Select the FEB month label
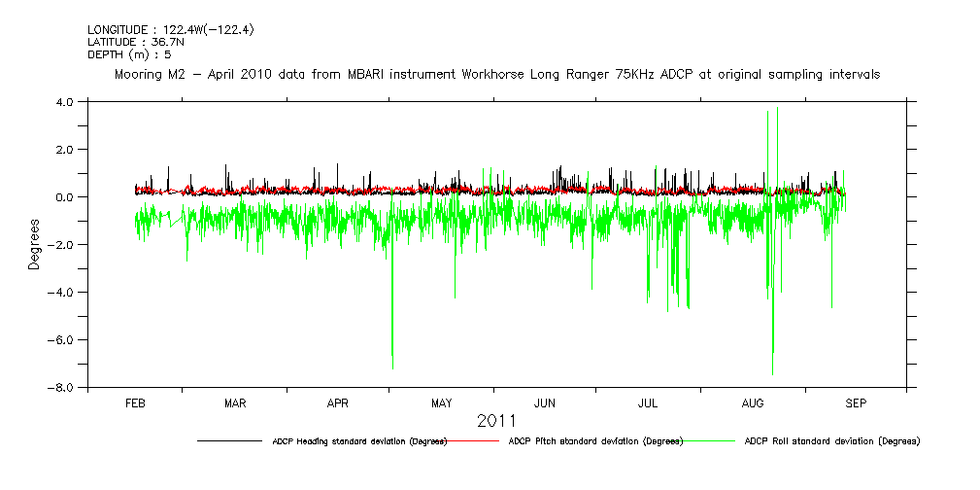Viewport: 980px width, 490px height. point(136,403)
